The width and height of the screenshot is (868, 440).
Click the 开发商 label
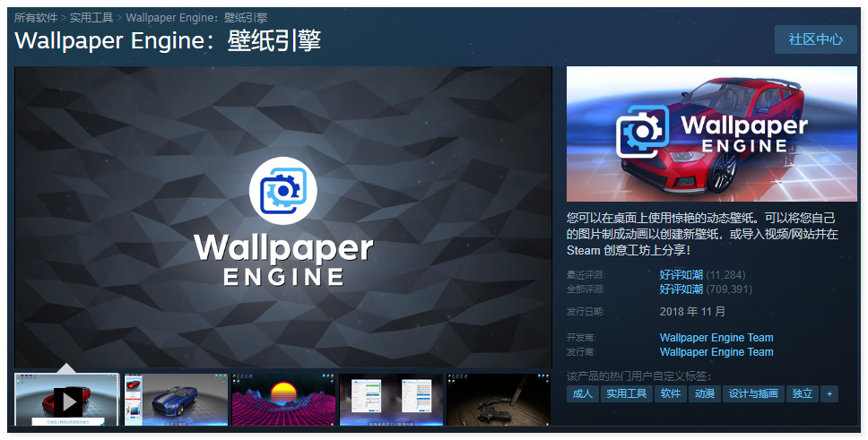pyautogui.click(x=581, y=338)
